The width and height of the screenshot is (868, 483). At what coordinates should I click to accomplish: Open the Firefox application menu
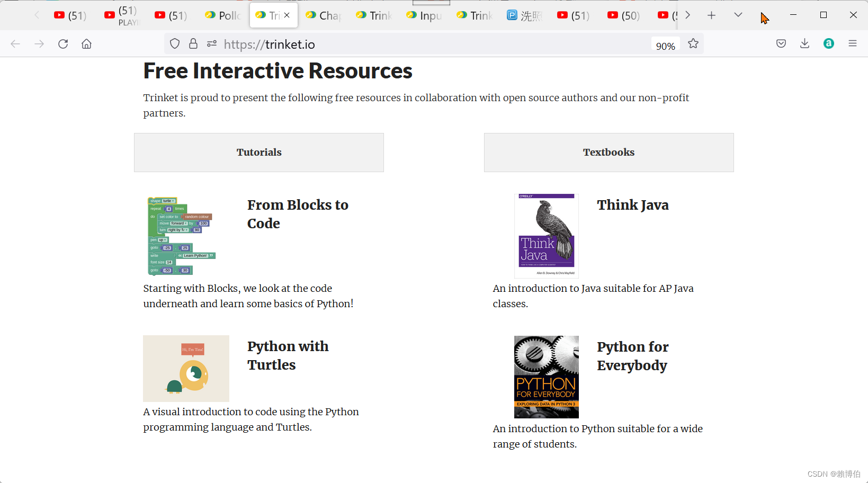click(x=853, y=44)
